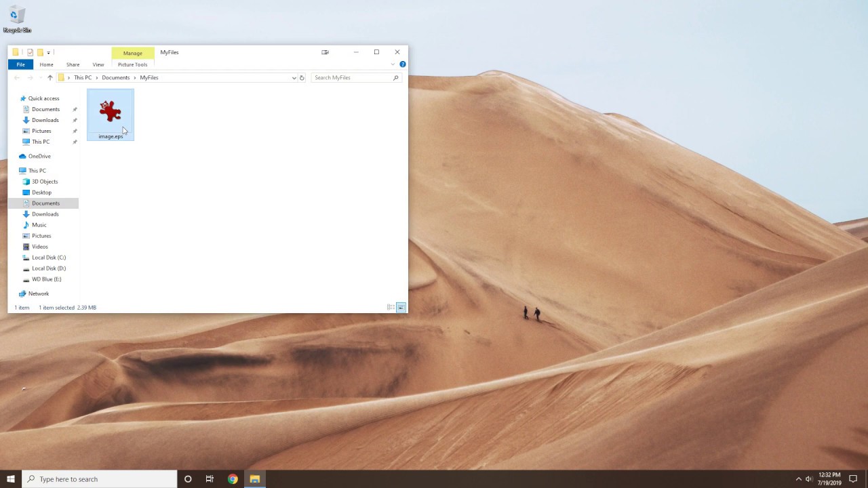Navigate to This PC breadcrumb in address bar
Screen dimensions: 868x488
(x=83, y=78)
